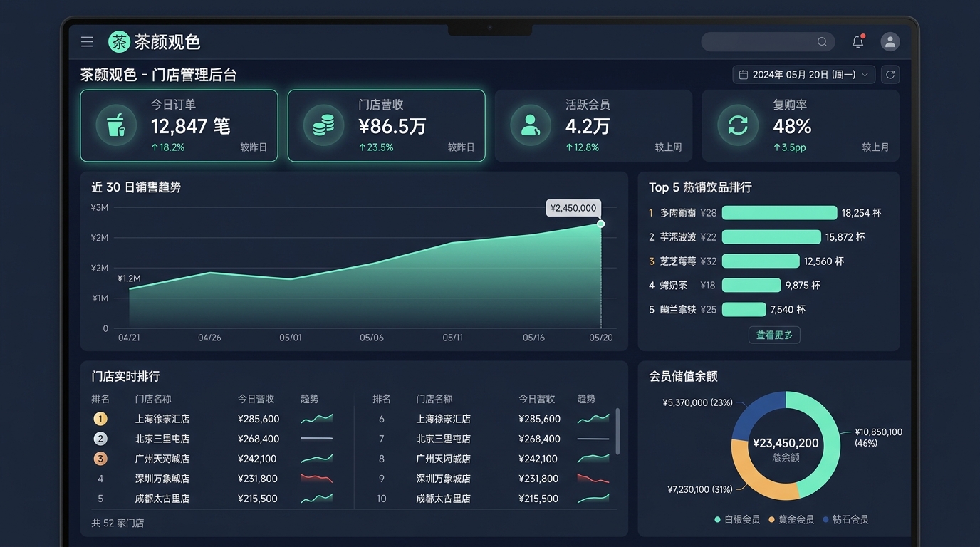Click the 4.2万 active members value
The width and height of the screenshot is (980, 547).
click(x=588, y=127)
